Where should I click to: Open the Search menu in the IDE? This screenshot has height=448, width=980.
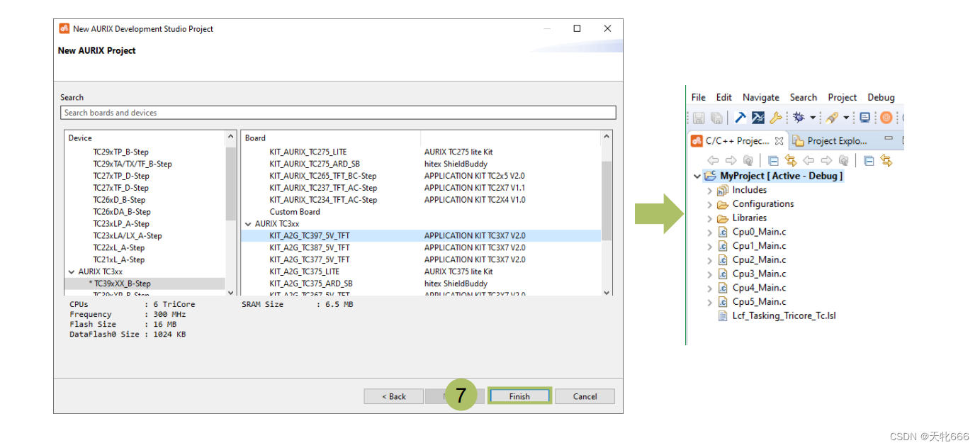coord(804,97)
